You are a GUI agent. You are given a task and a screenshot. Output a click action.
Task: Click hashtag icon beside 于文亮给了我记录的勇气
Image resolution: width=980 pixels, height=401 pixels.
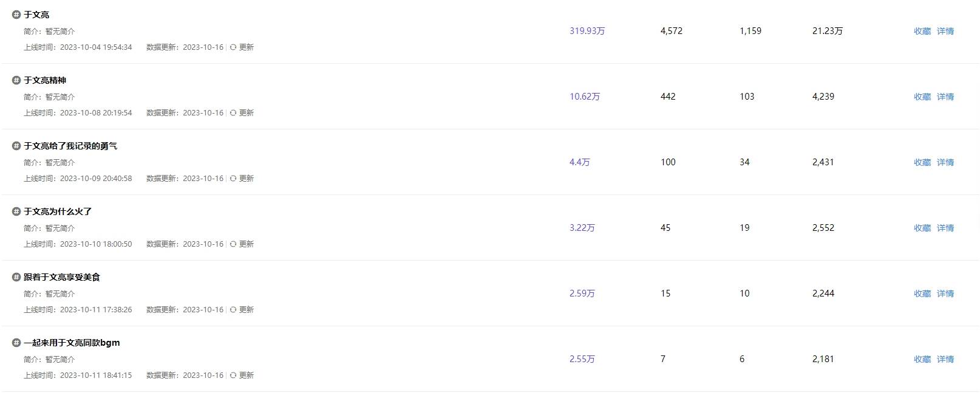[16, 146]
